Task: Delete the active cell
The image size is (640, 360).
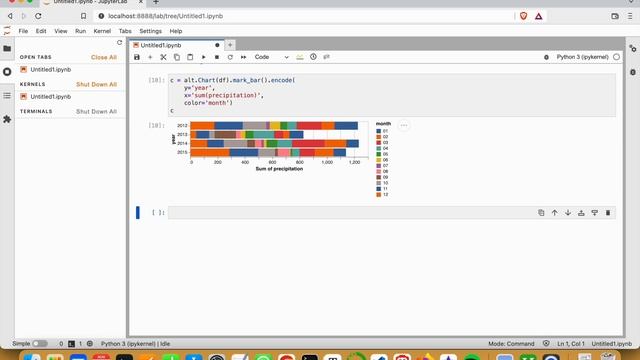Action: [608, 213]
